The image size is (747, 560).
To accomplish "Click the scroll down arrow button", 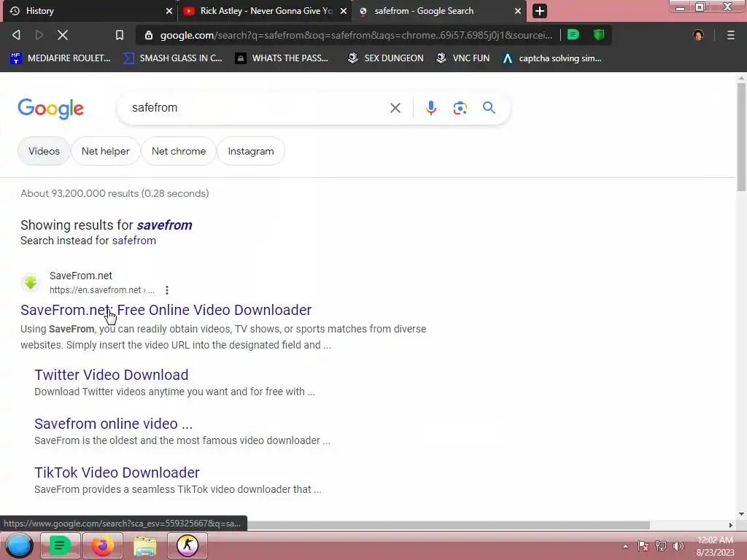I will (741, 514).
